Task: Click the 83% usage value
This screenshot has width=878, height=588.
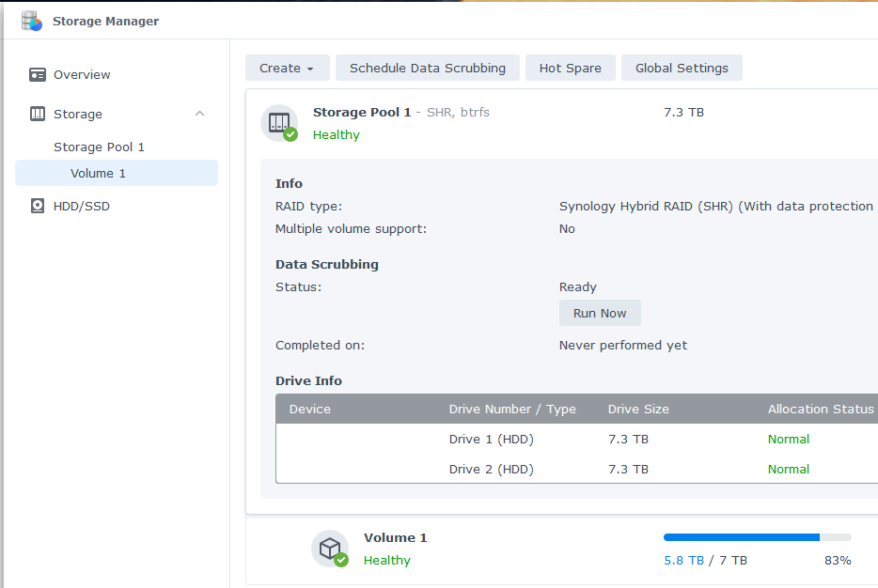Action: click(838, 560)
